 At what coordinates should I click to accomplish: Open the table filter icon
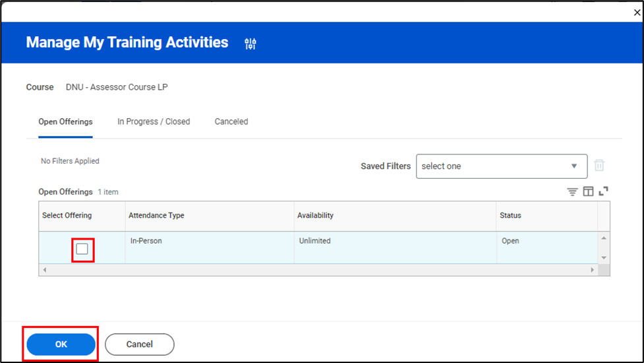(572, 192)
